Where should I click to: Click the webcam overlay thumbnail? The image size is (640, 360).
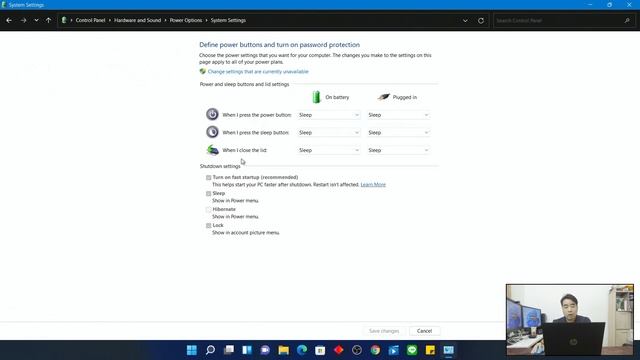point(570,320)
